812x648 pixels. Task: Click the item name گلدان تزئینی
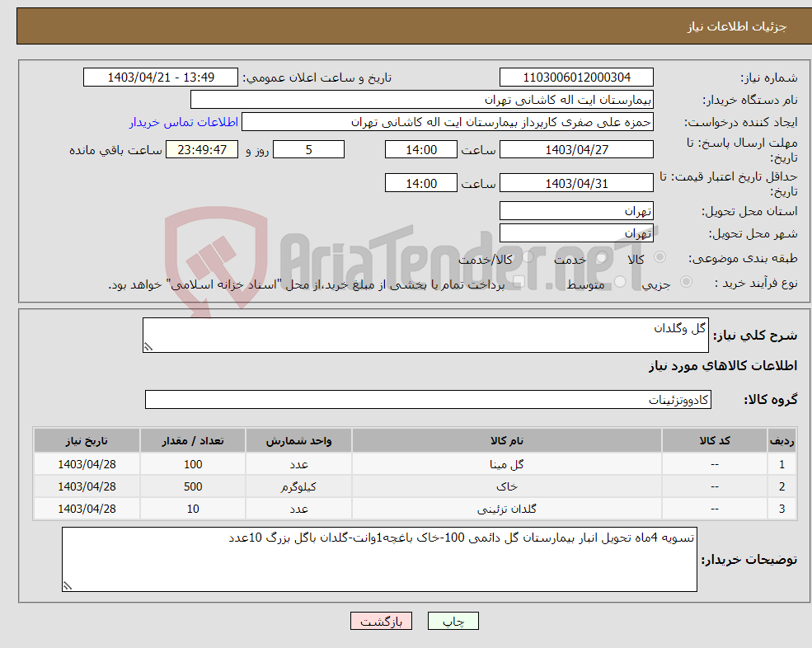[x=507, y=509]
